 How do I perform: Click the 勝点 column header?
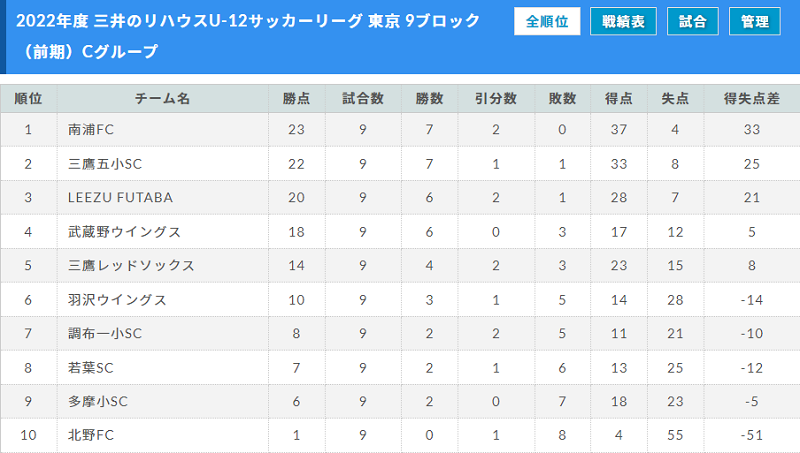coord(296,98)
